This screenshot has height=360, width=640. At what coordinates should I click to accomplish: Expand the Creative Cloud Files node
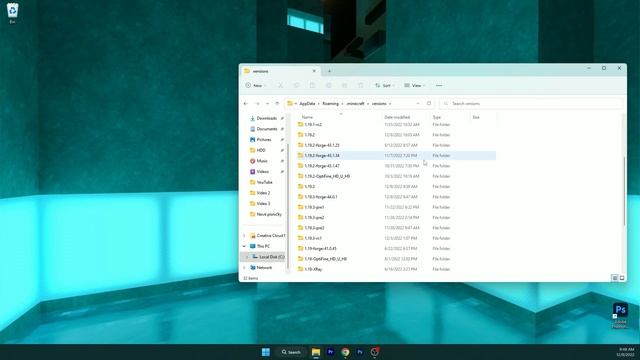click(x=244, y=236)
